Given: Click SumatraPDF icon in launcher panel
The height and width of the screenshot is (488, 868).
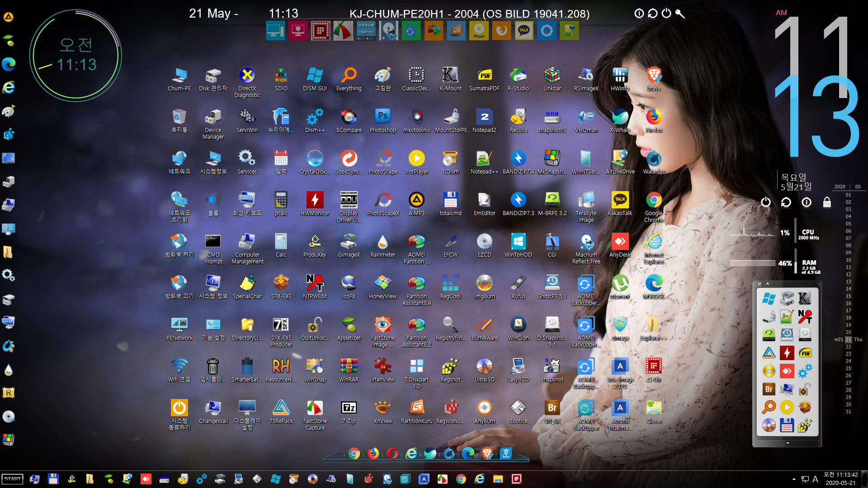Looking at the screenshot, I should [805, 353].
